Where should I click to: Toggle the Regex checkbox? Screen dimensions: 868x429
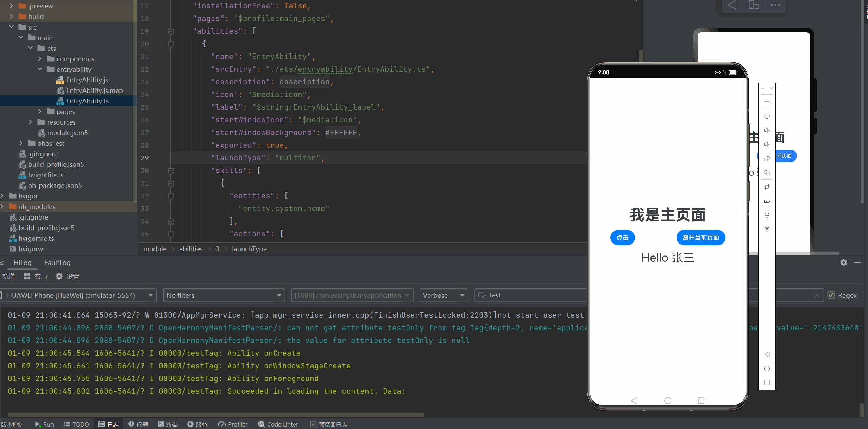click(831, 295)
